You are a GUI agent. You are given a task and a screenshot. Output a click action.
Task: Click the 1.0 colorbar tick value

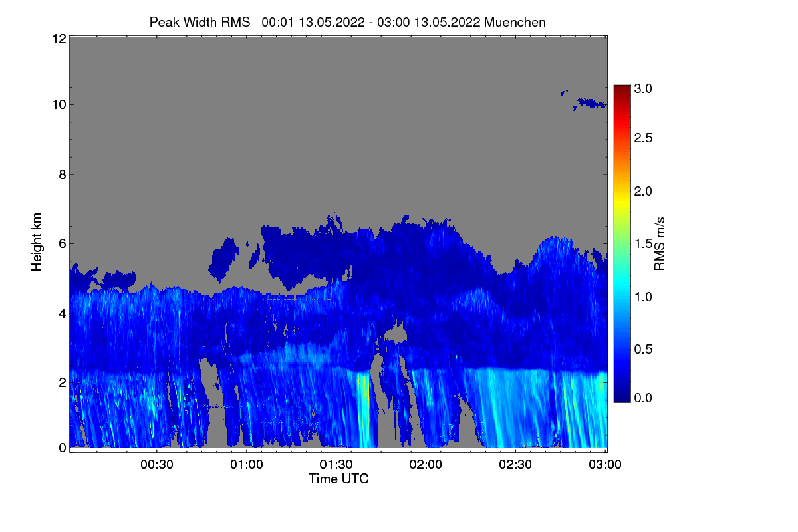(644, 296)
